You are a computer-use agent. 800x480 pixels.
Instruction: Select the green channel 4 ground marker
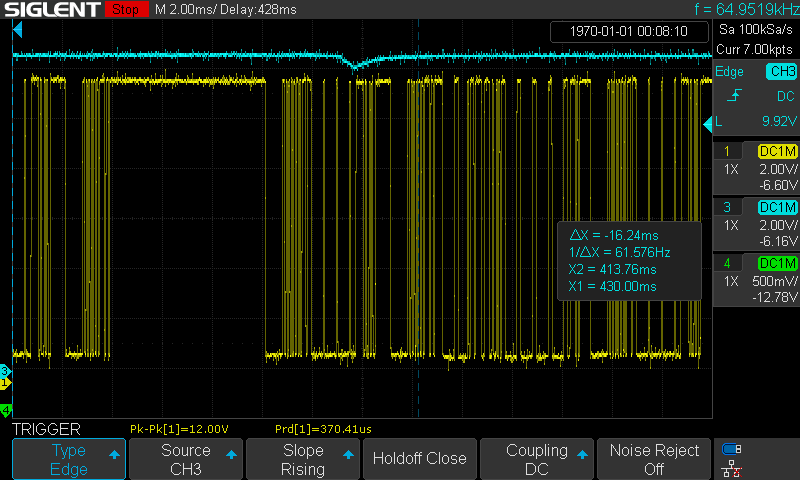[5, 410]
